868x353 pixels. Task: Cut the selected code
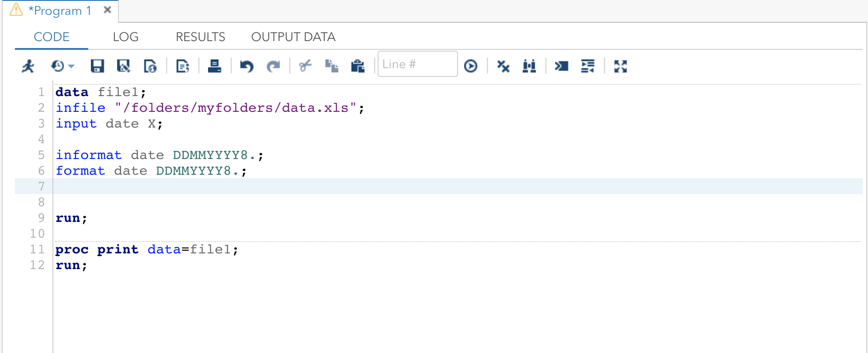coord(306,66)
